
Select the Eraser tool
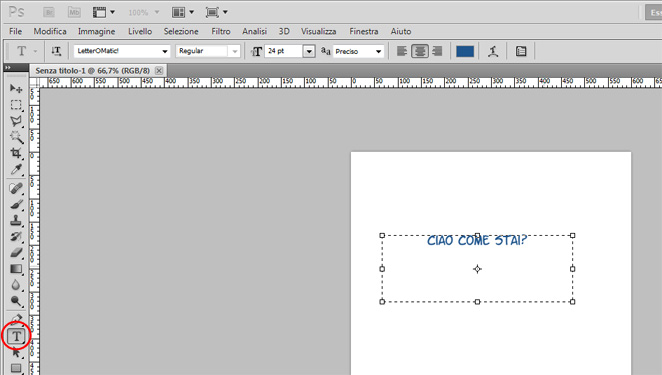point(16,253)
